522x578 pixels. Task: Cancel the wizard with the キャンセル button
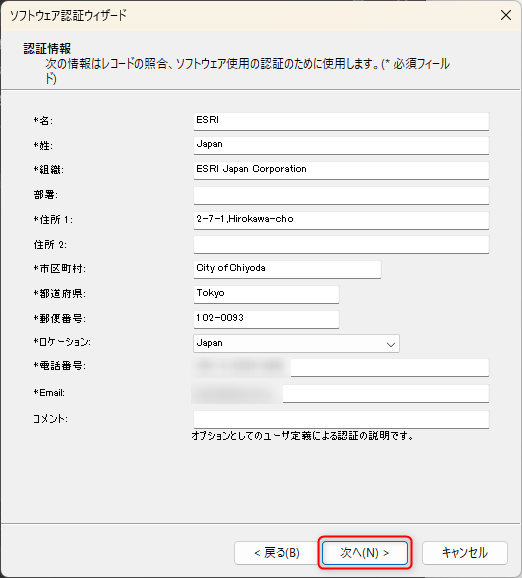pyautogui.click(x=464, y=553)
